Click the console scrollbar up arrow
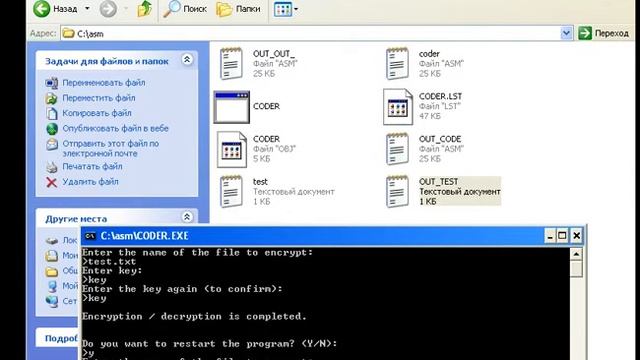 point(576,254)
